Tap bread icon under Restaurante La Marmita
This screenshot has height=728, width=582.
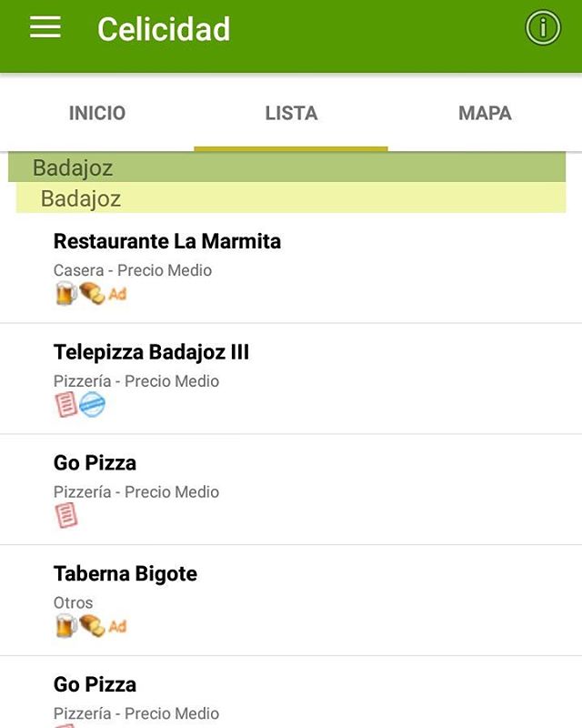pos(91,293)
